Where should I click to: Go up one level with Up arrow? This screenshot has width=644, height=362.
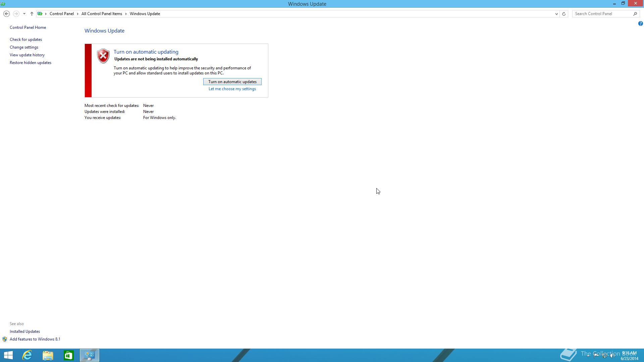tap(32, 14)
